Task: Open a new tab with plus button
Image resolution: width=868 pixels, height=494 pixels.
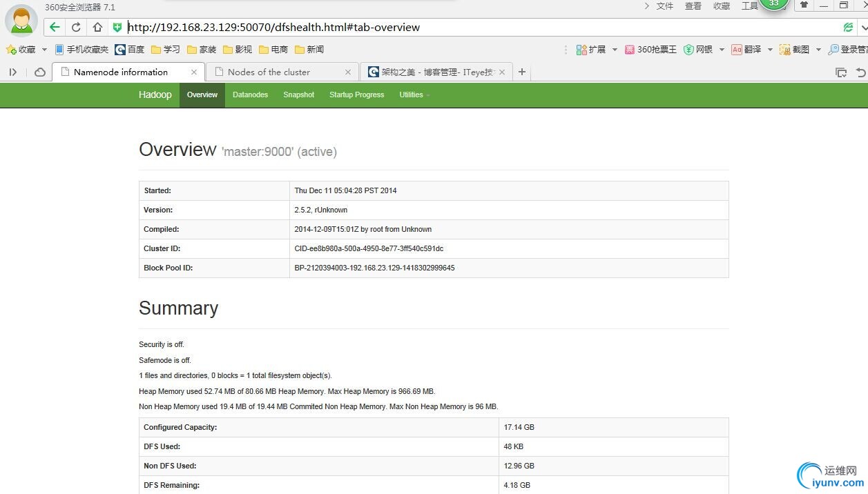Action: 522,72
